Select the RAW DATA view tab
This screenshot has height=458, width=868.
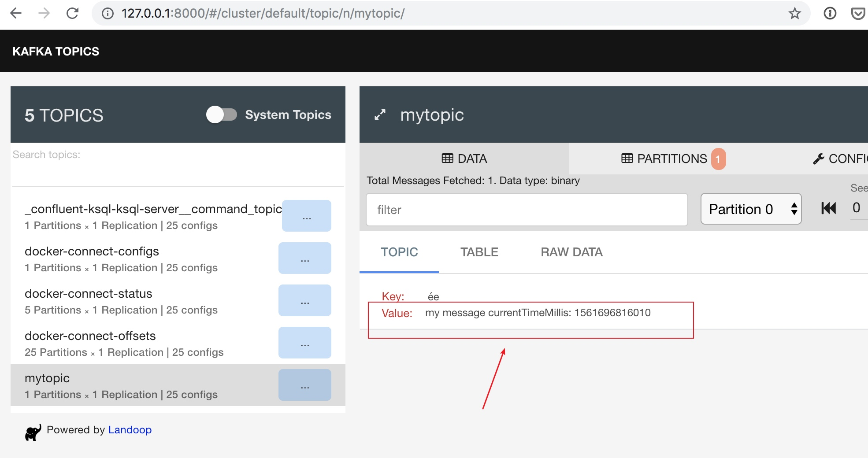click(571, 252)
